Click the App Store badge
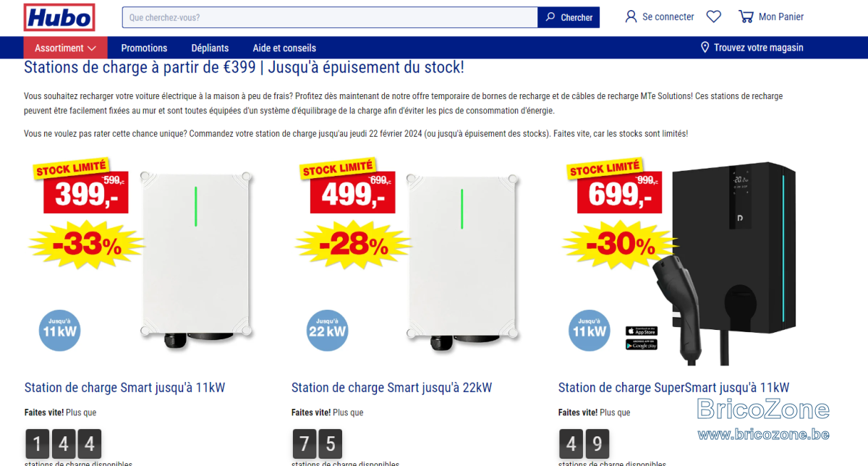This screenshot has height=466, width=868. (x=642, y=331)
